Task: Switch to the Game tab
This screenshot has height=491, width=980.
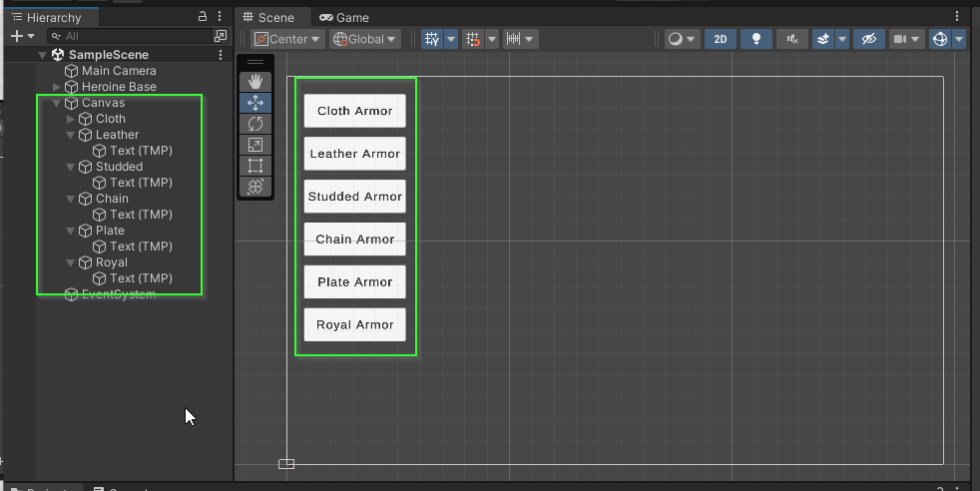Action: click(x=344, y=17)
